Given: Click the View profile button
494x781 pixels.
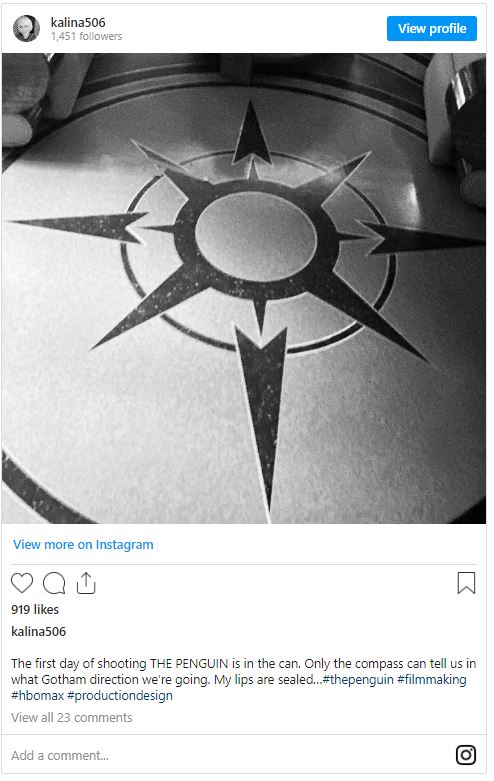Looking at the screenshot, I should click(432, 28).
